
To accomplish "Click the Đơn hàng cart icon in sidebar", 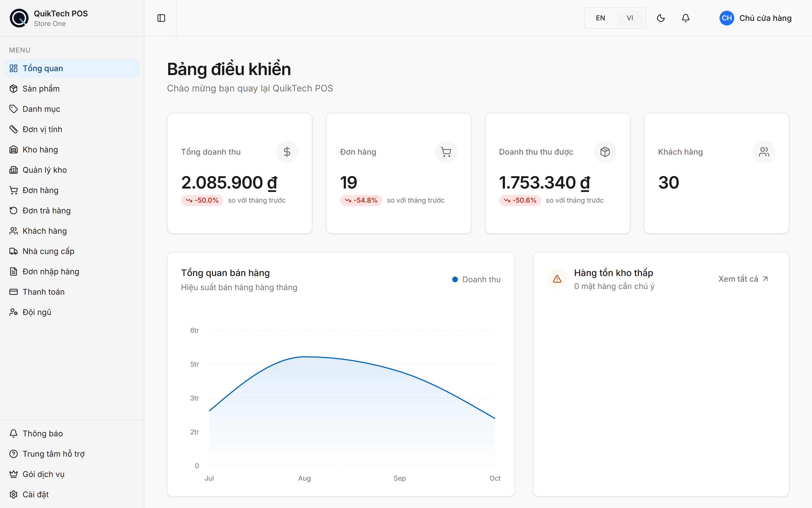I will [14, 190].
